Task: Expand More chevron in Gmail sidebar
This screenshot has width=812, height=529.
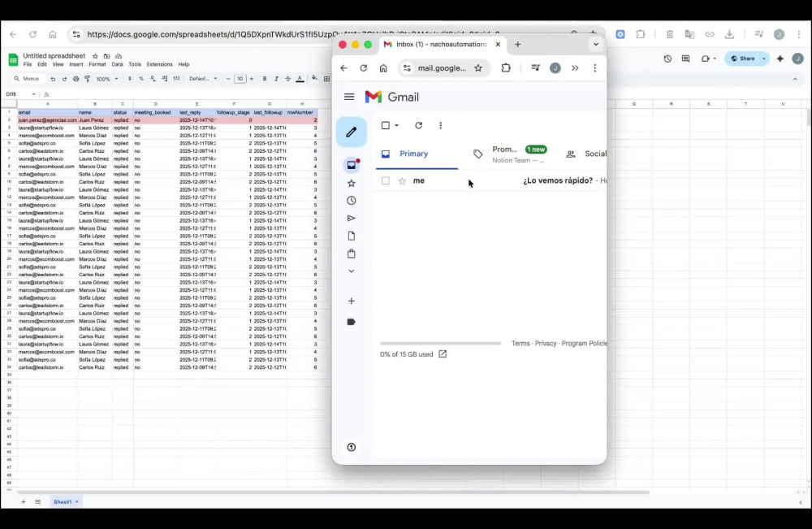Action: (352, 271)
